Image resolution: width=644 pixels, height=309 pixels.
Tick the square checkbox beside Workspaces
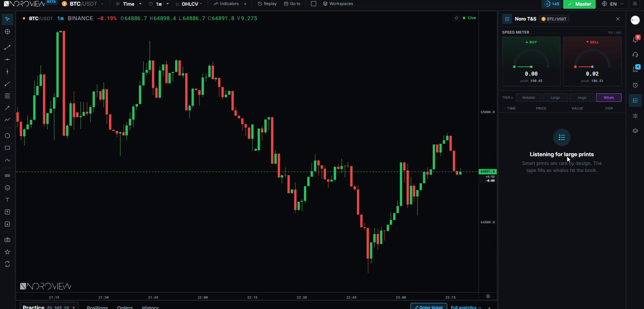(x=314, y=4)
